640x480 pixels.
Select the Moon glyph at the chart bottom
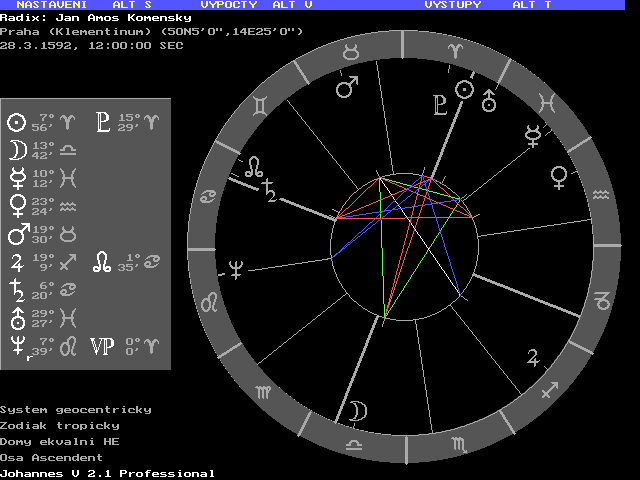357,410
